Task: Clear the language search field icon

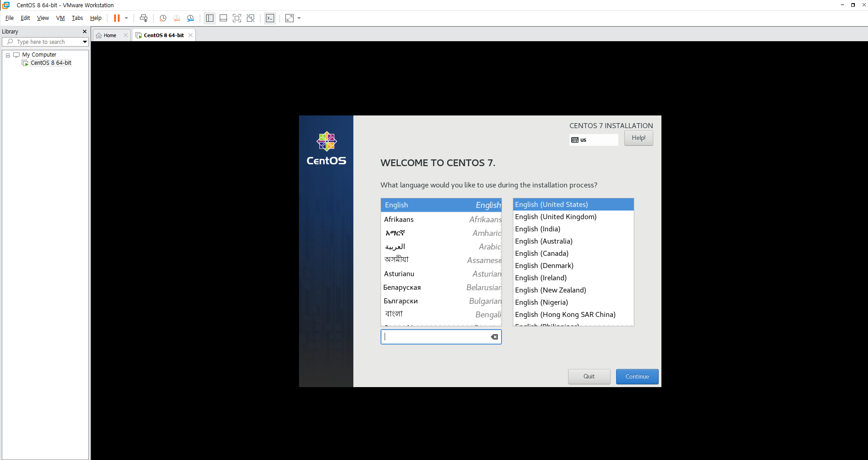Action: click(494, 337)
